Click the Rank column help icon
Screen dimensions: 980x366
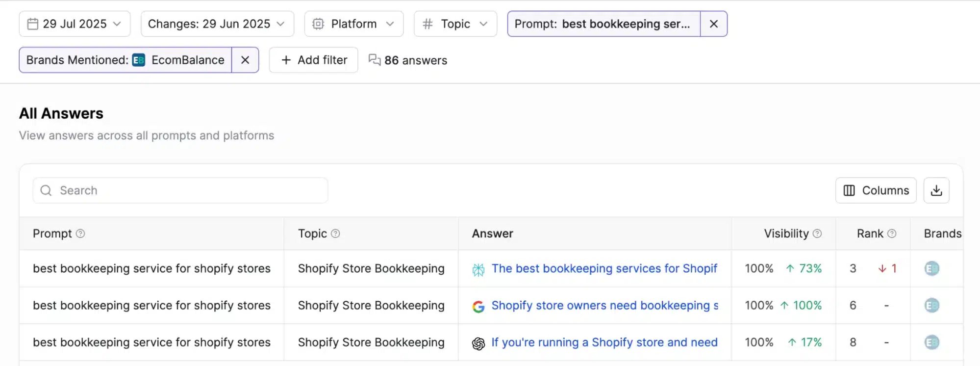892,234
